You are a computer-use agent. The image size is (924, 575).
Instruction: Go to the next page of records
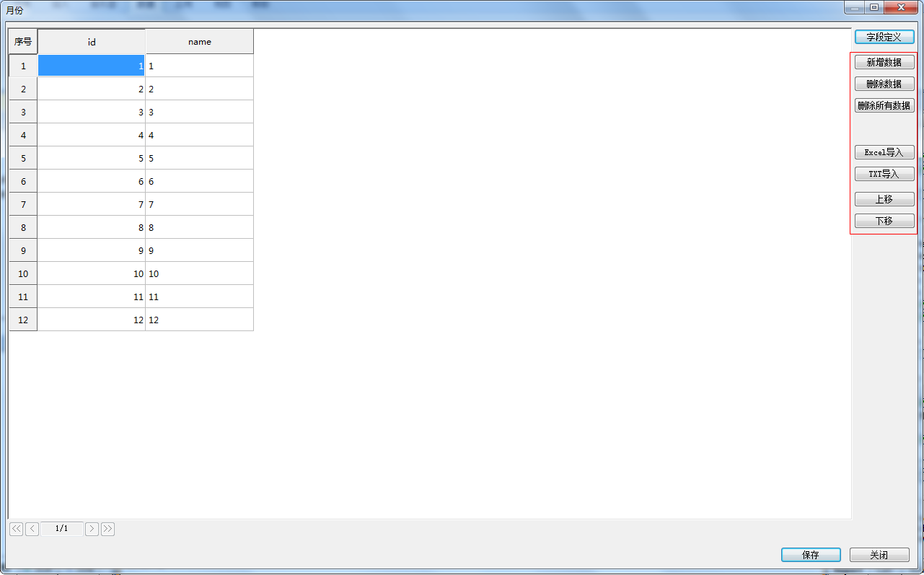92,529
